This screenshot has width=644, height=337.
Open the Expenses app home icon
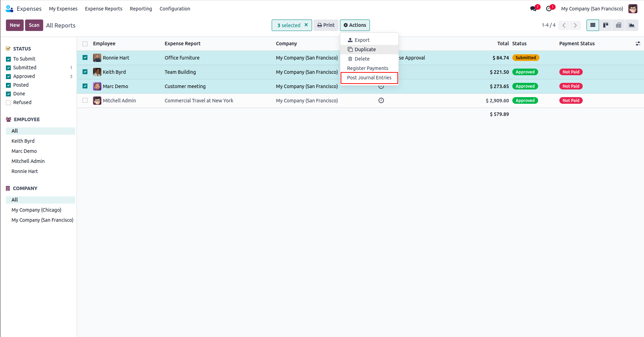(9, 9)
